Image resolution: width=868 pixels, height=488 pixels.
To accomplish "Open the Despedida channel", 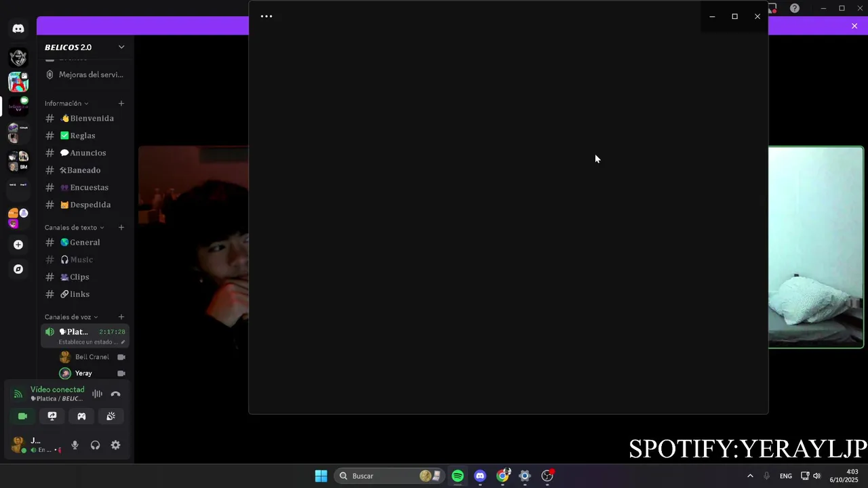I will [x=85, y=205].
